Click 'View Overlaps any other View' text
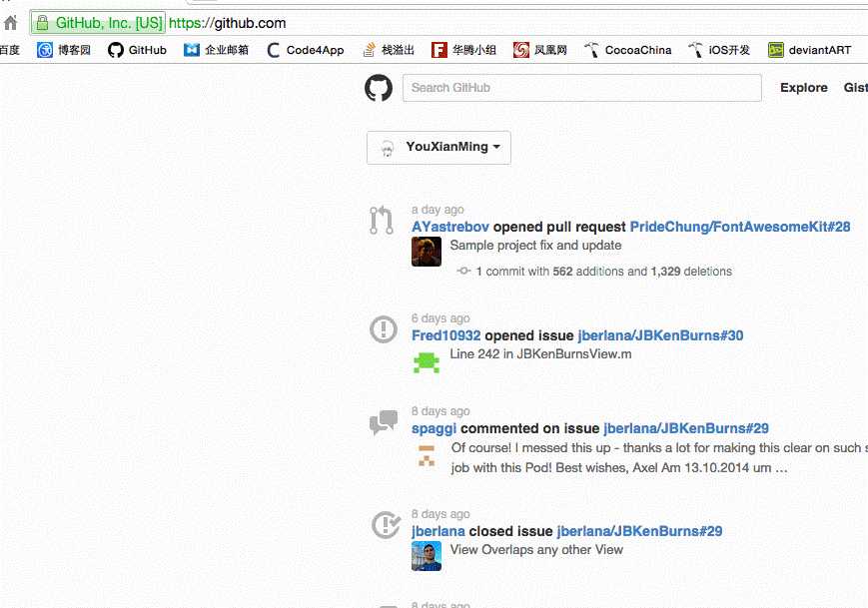The width and height of the screenshot is (868, 608). pos(536,550)
